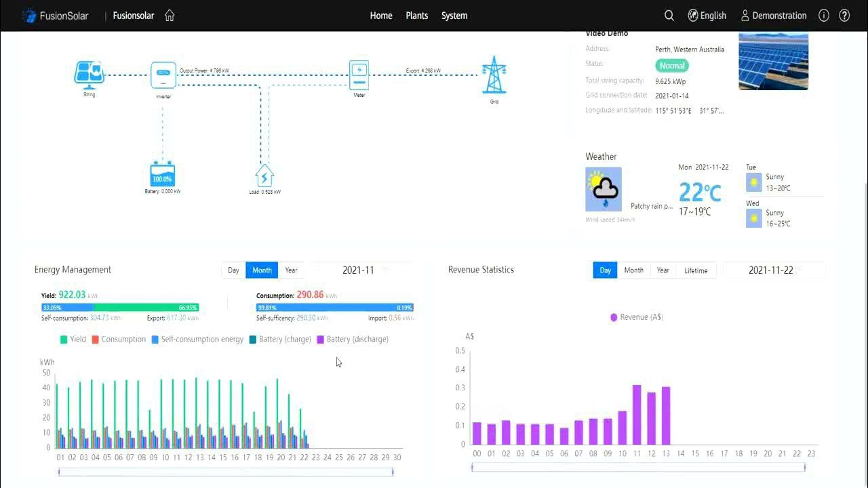This screenshot has width=868, height=488.
Task: Open the English language dropdown
Action: pos(707,16)
